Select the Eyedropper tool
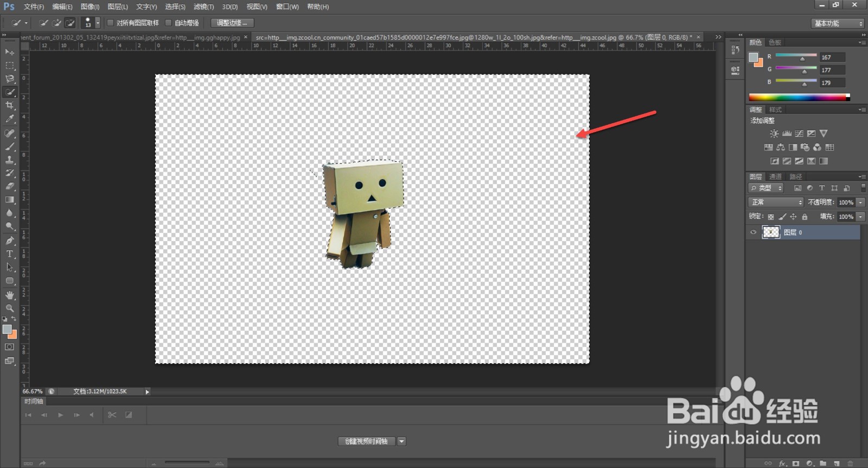 (x=10, y=119)
